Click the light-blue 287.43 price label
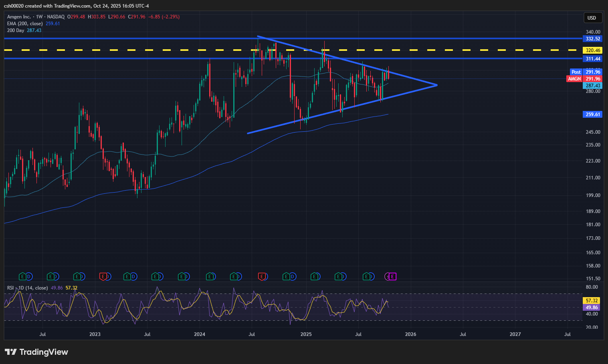 (x=593, y=86)
